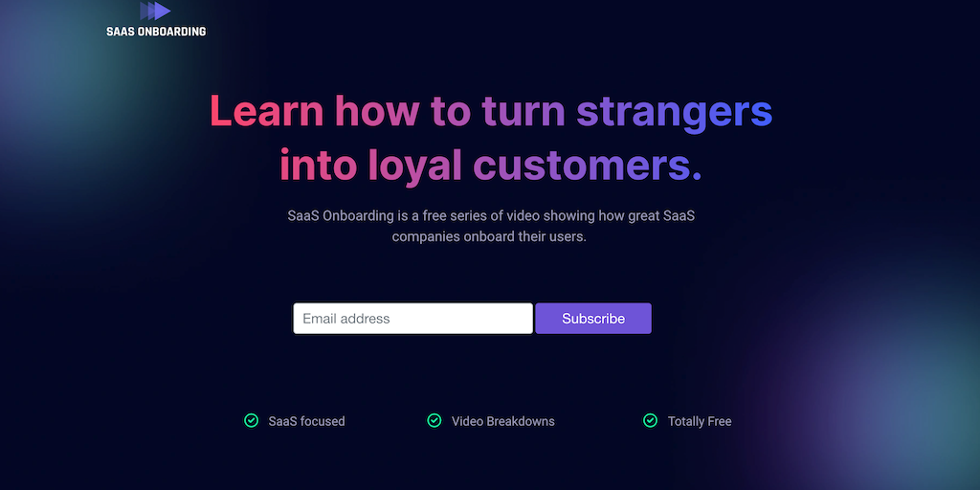980x490 pixels.
Task: Click the green checkmark beside Video Breakdowns
Action: coord(434,421)
